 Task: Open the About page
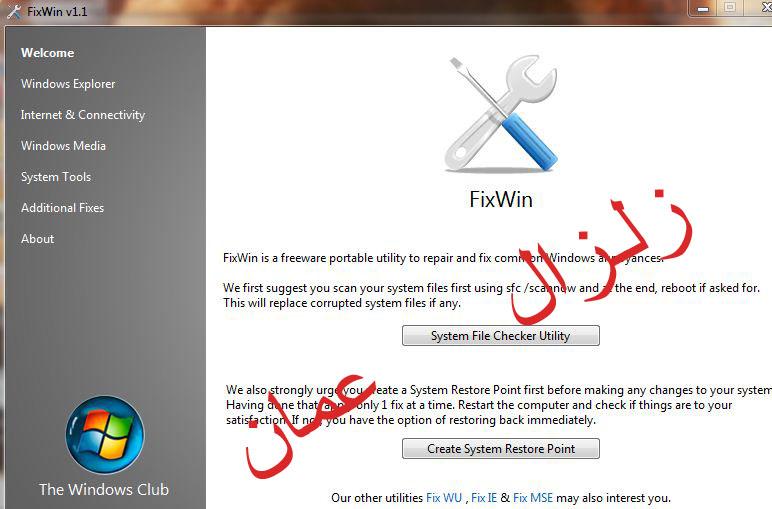point(37,239)
